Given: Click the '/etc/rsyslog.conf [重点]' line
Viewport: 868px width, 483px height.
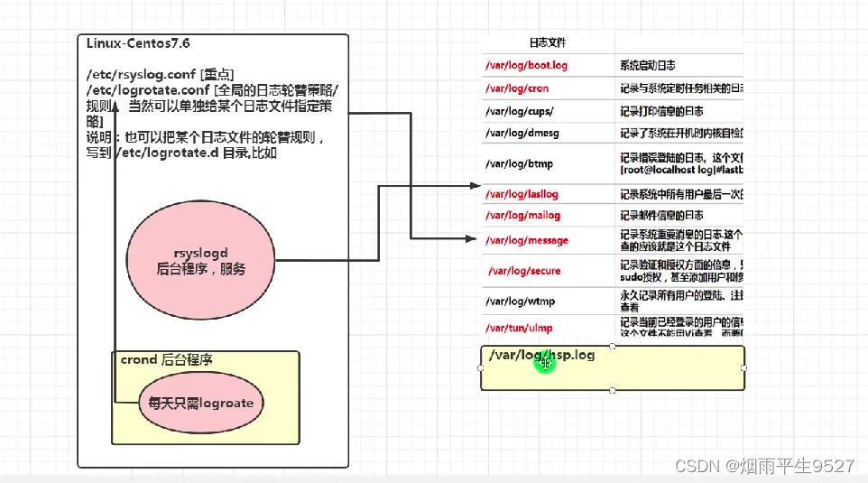Looking at the screenshot, I should tap(160, 74).
